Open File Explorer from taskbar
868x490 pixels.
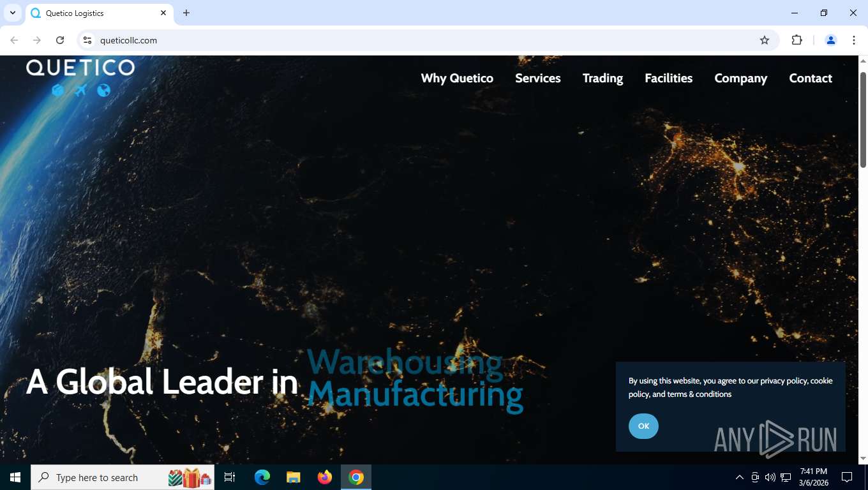coord(294,477)
